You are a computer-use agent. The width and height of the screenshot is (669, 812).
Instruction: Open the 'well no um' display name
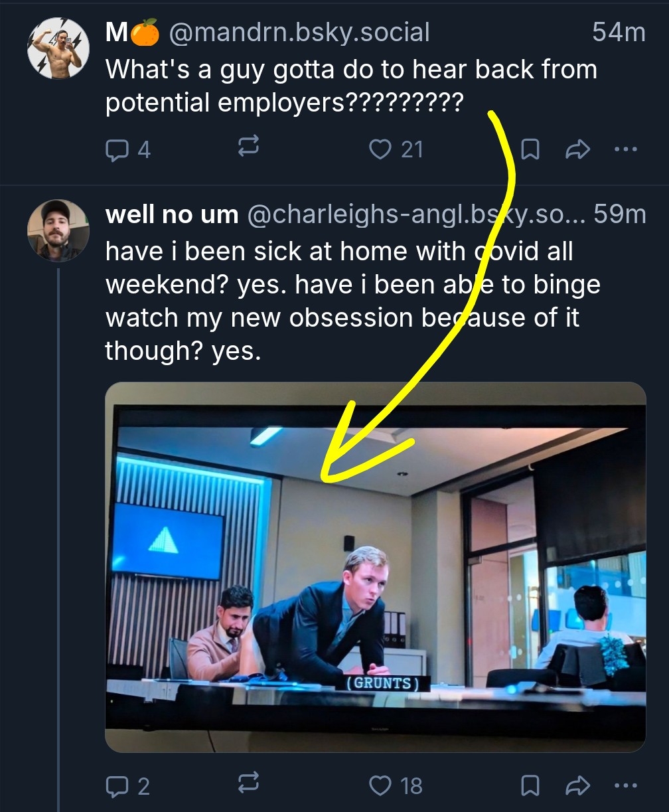coord(171,214)
